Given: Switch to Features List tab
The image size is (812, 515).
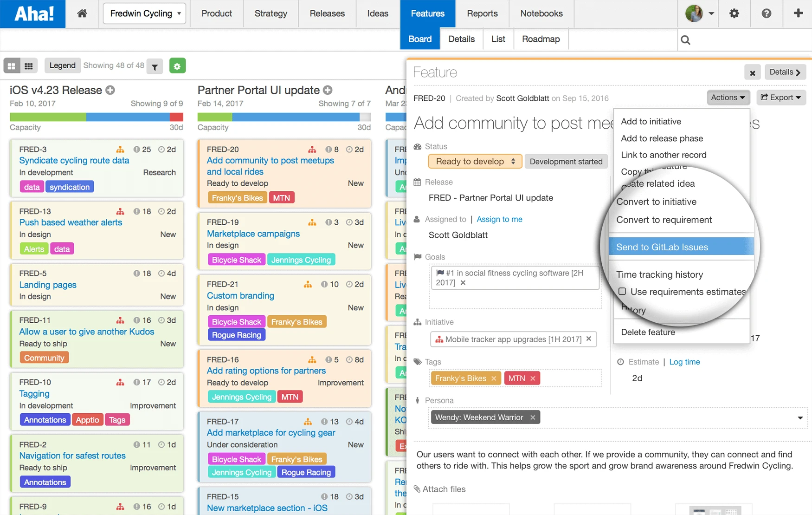Looking at the screenshot, I should tap(498, 39).
